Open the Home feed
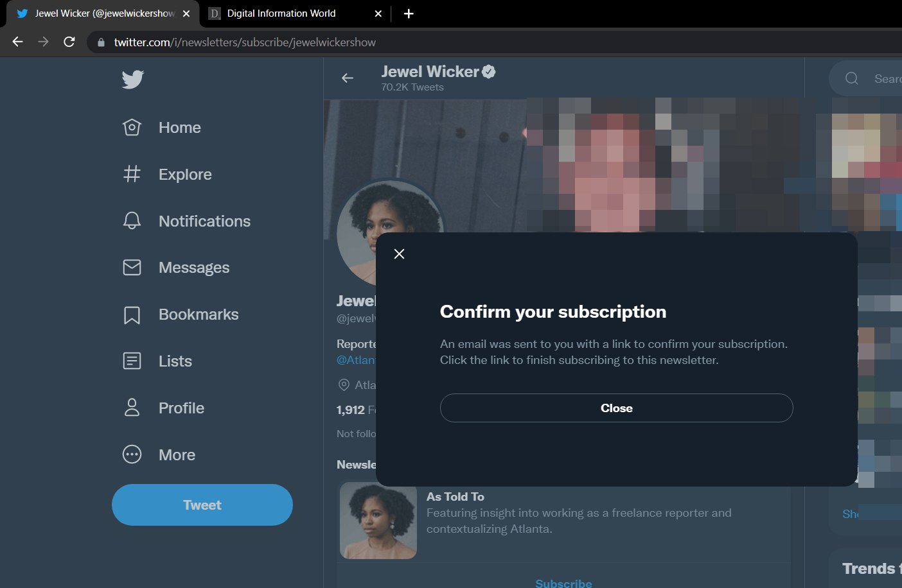This screenshot has height=588, width=902. pos(179,127)
